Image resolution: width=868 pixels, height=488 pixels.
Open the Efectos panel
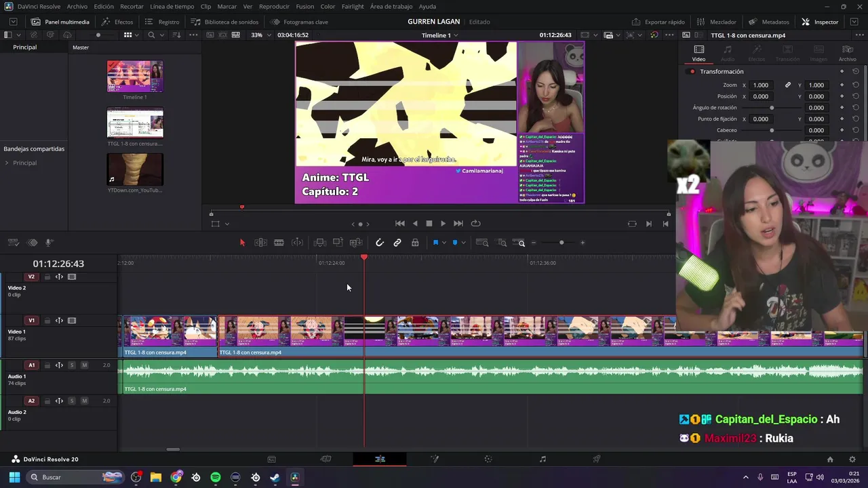point(117,22)
